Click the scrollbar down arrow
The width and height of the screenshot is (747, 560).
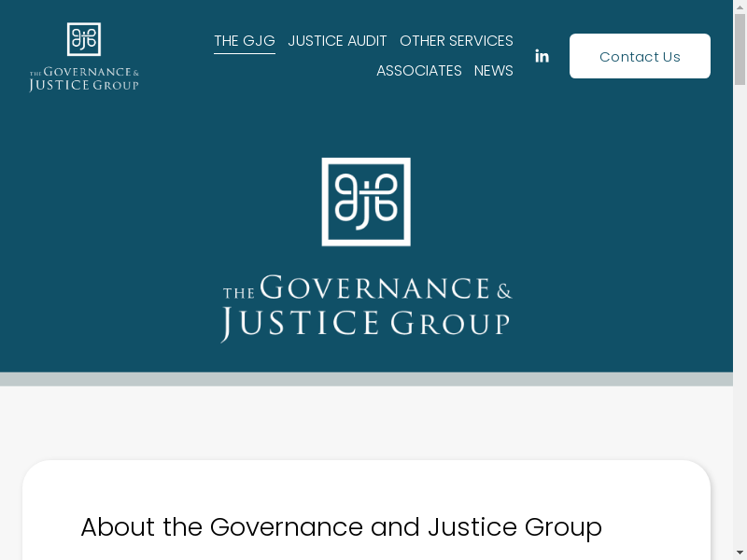(x=740, y=553)
